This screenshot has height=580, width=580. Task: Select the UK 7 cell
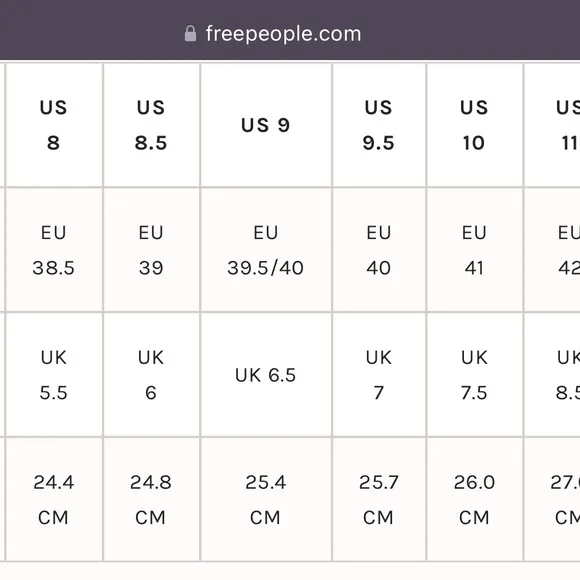click(379, 375)
